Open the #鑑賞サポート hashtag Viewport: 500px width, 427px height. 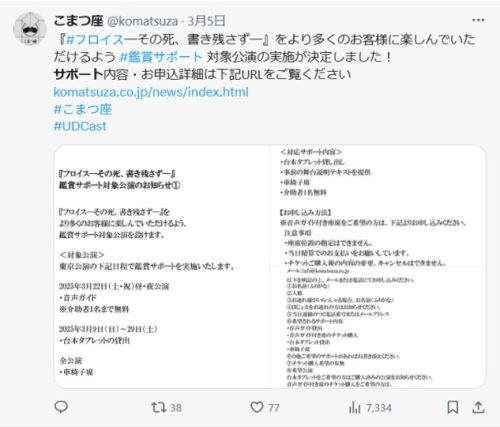161,57
